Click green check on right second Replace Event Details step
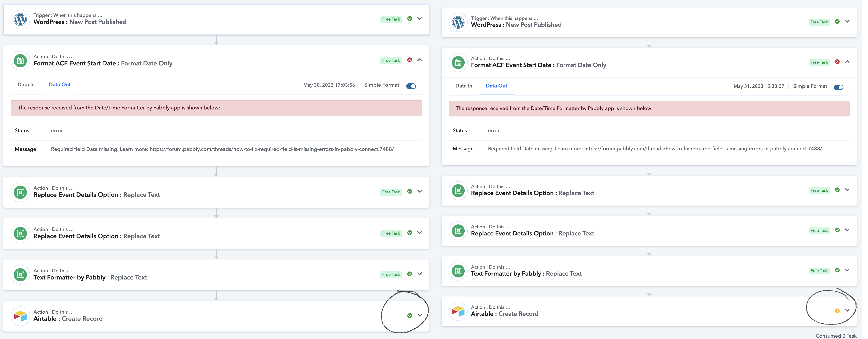Screen dimensions: 868x339 (x=837, y=230)
